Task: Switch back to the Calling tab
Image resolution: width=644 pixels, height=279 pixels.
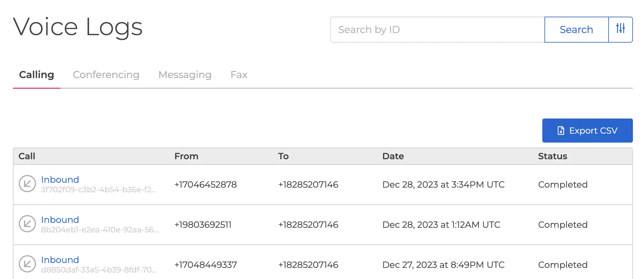Action: 36,75
